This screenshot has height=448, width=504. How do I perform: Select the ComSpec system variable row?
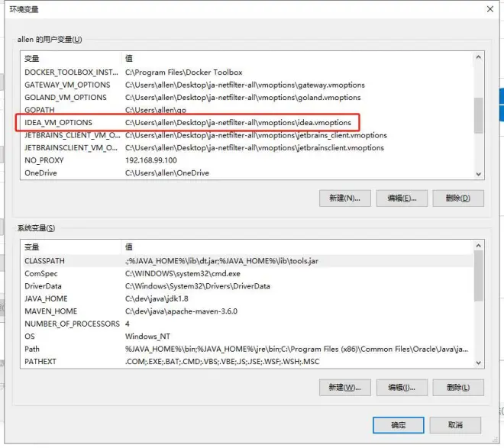point(247,274)
